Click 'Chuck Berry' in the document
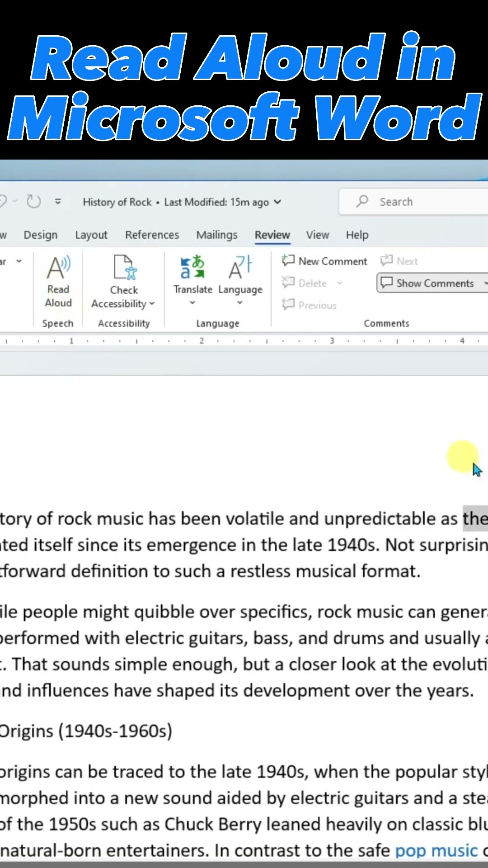 [x=213, y=825]
